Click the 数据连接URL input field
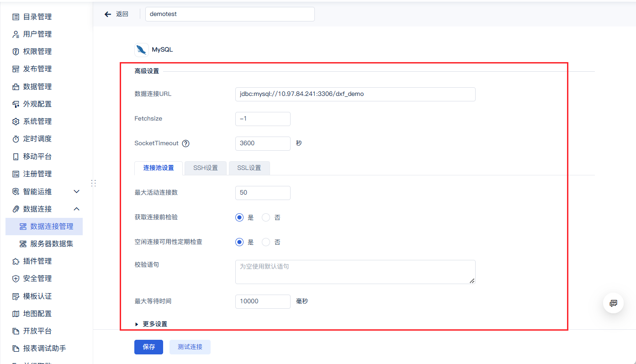Screen dimensions: 636x364 [355, 94]
